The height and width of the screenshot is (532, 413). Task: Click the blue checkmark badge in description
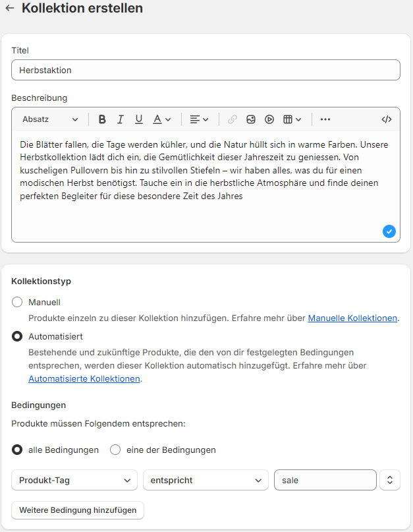[x=389, y=231]
